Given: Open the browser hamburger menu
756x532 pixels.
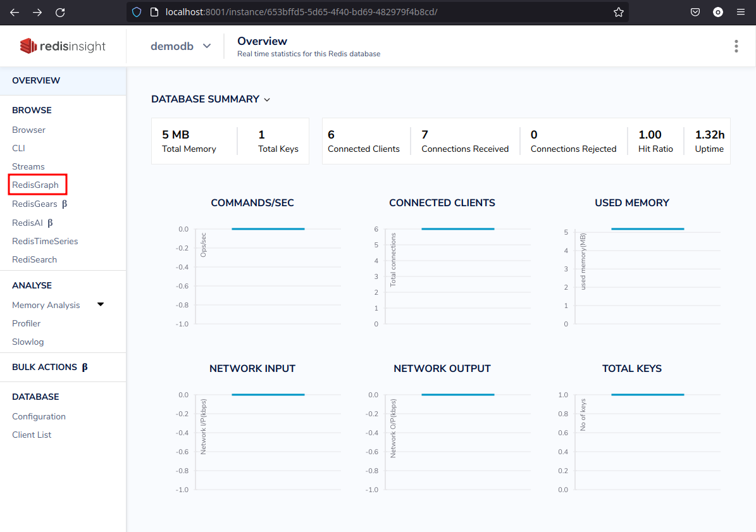Looking at the screenshot, I should click(741, 12).
